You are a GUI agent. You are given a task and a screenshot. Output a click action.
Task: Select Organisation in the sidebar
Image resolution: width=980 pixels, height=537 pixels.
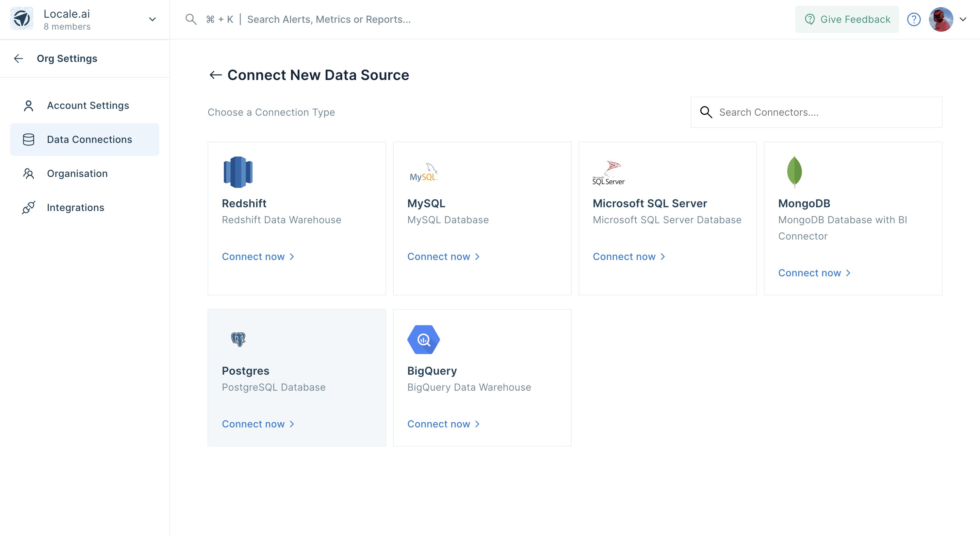(77, 174)
